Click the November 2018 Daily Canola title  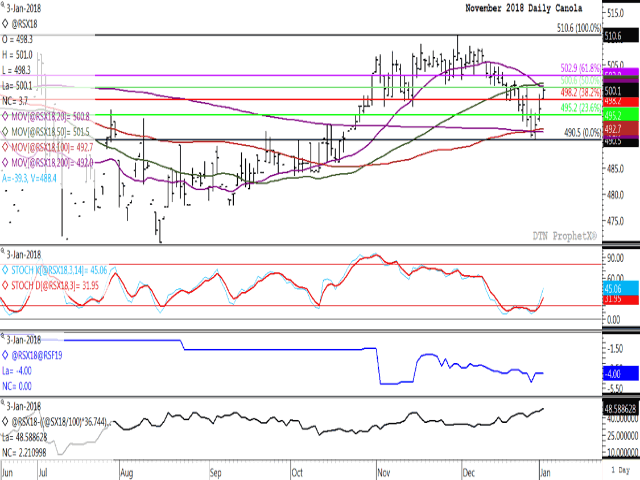click(x=524, y=8)
